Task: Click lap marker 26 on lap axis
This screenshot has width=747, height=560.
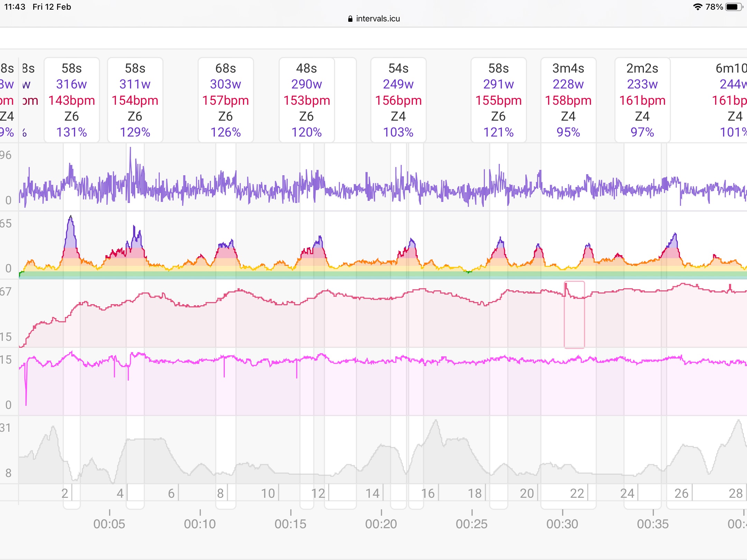Action: coord(681,493)
